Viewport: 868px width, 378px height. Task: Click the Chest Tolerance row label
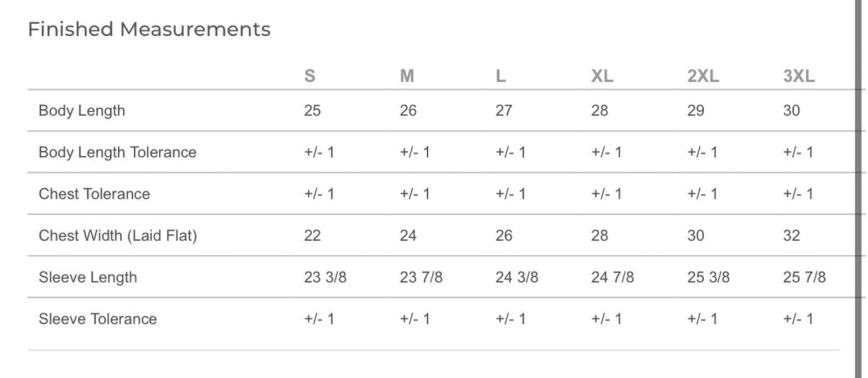tap(94, 194)
